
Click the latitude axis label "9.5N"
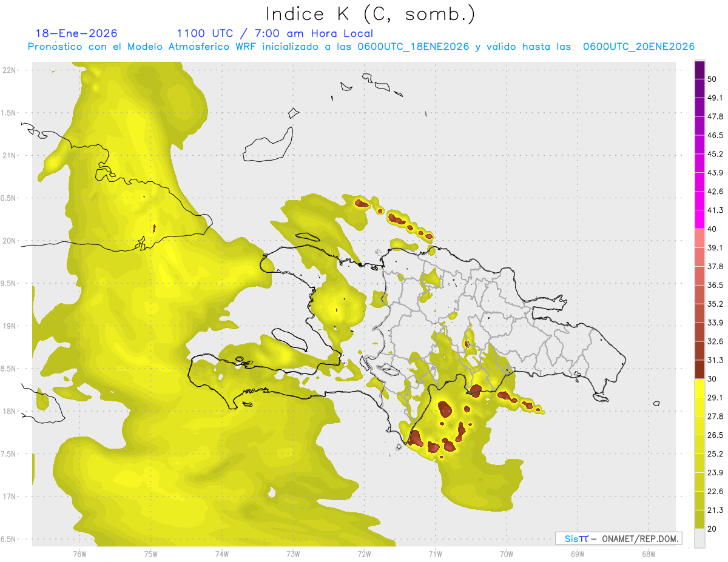click(8, 284)
